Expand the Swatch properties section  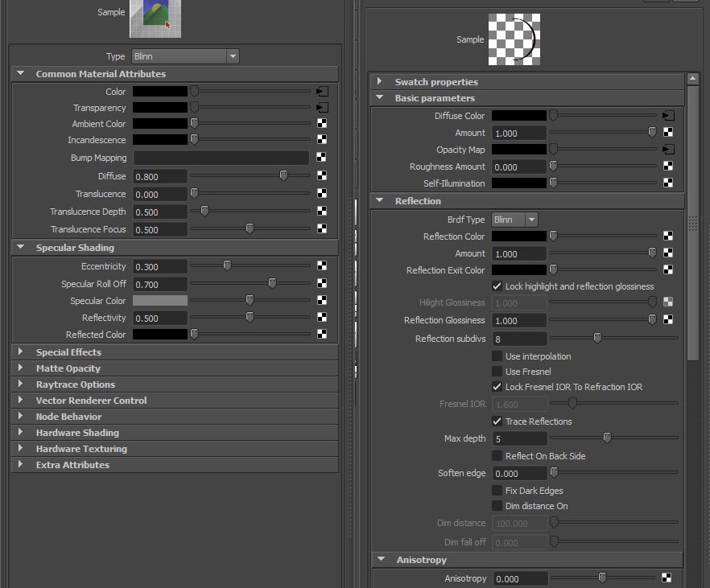point(379,81)
